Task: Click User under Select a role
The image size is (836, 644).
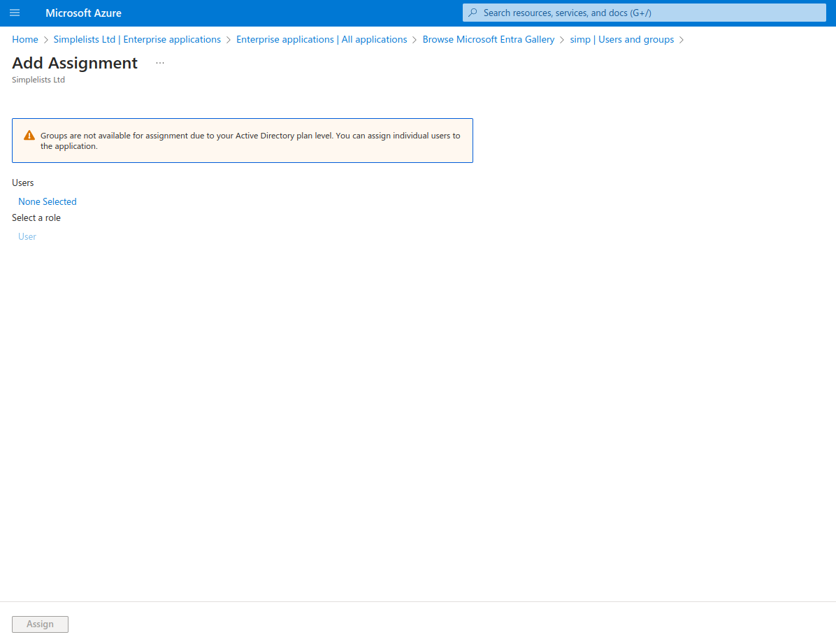Action: click(27, 236)
